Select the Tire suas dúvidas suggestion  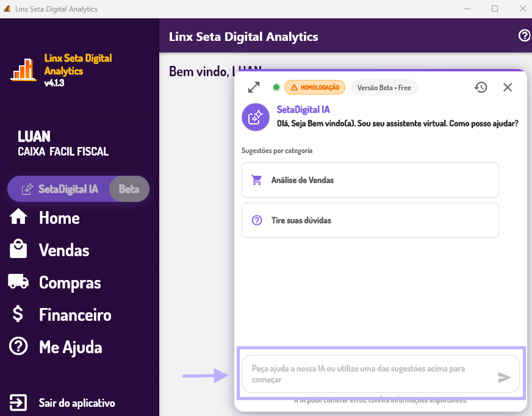coord(370,220)
